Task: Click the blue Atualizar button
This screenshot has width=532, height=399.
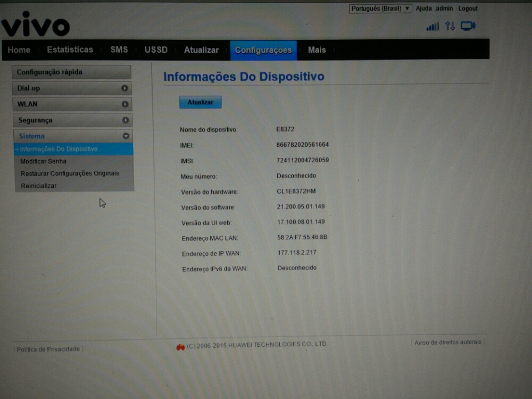Action: [201, 102]
